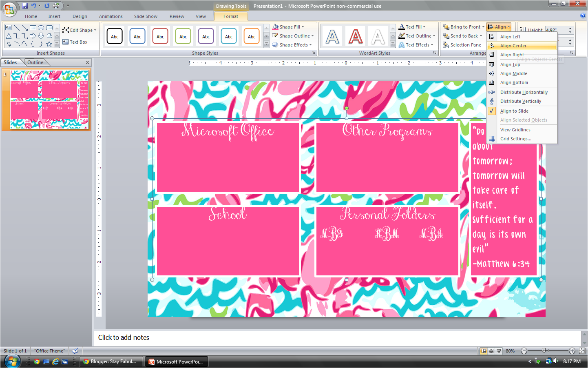This screenshot has width=588, height=368.
Task: Click the spell check status icon
Action: (75, 351)
